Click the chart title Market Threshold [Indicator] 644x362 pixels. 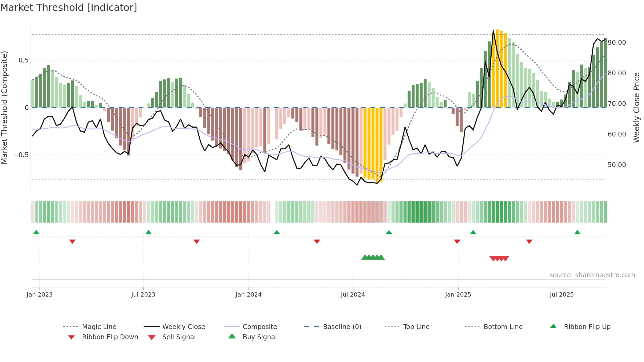69,8
